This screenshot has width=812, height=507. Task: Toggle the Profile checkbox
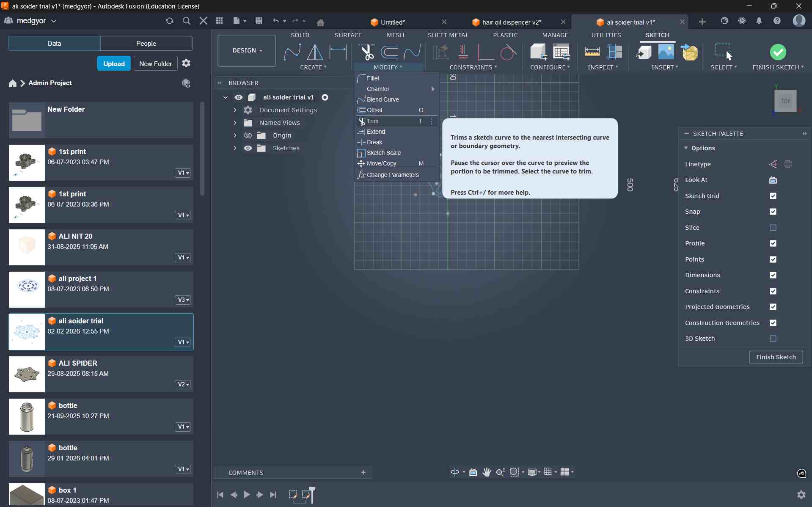773,243
